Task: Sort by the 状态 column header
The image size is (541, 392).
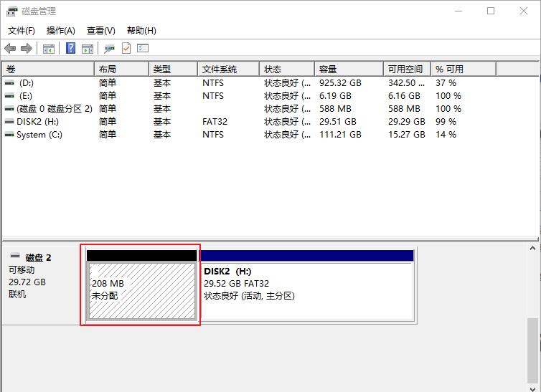Action: pyautogui.click(x=287, y=70)
